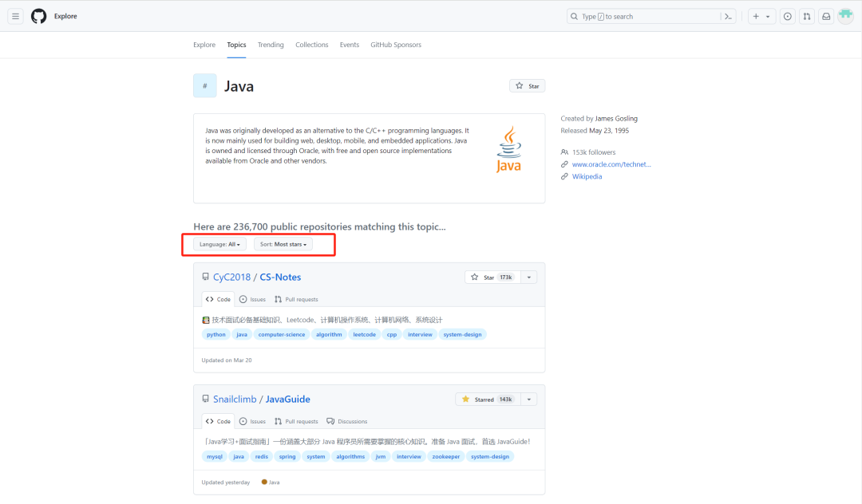Viewport: 862px width, 504px height.
Task: Select the Topics tab
Action: (x=236, y=45)
